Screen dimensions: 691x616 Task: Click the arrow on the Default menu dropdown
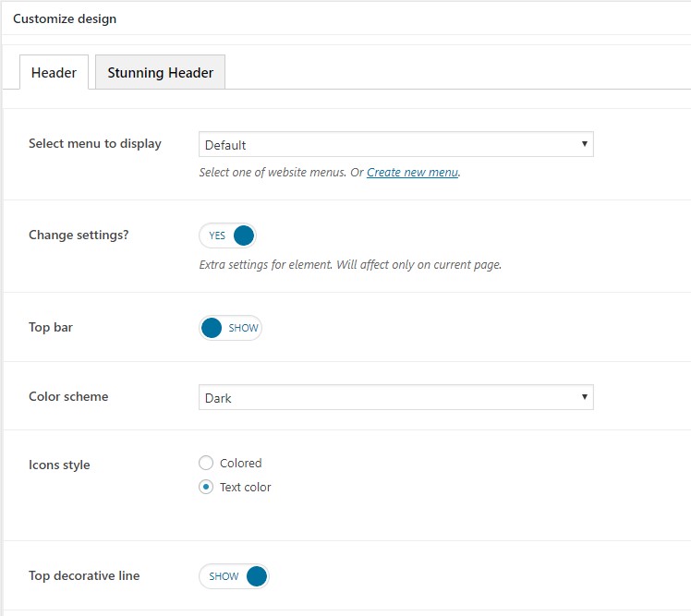585,144
